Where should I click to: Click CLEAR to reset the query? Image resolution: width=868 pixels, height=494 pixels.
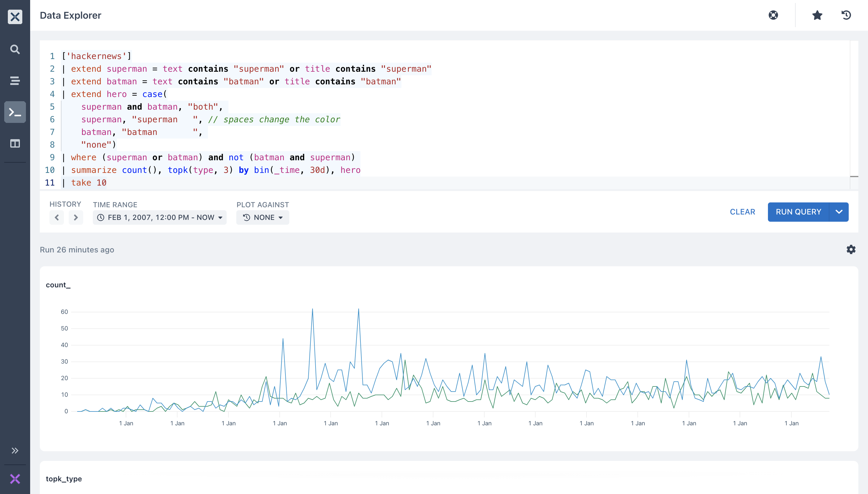(742, 212)
